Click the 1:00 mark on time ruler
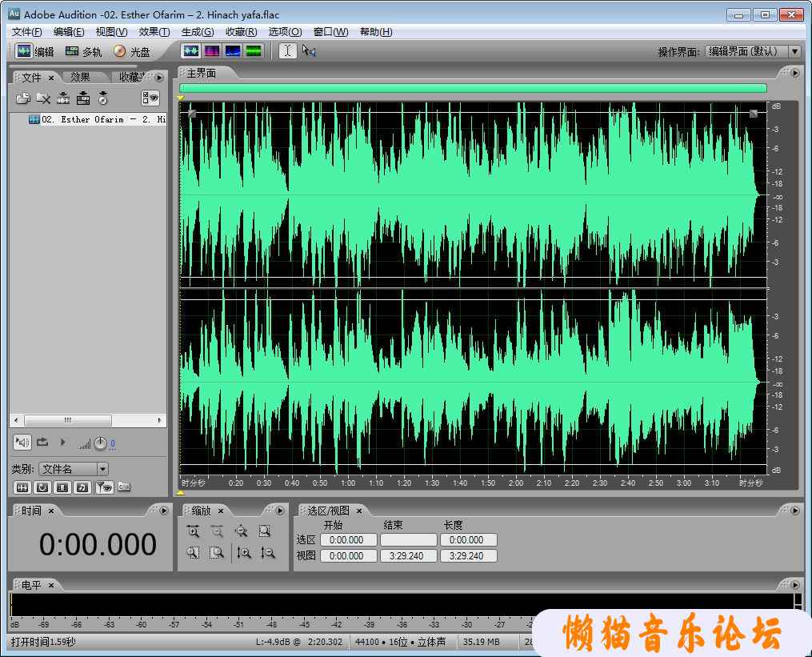 pyautogui.click(x=348, y=483)
